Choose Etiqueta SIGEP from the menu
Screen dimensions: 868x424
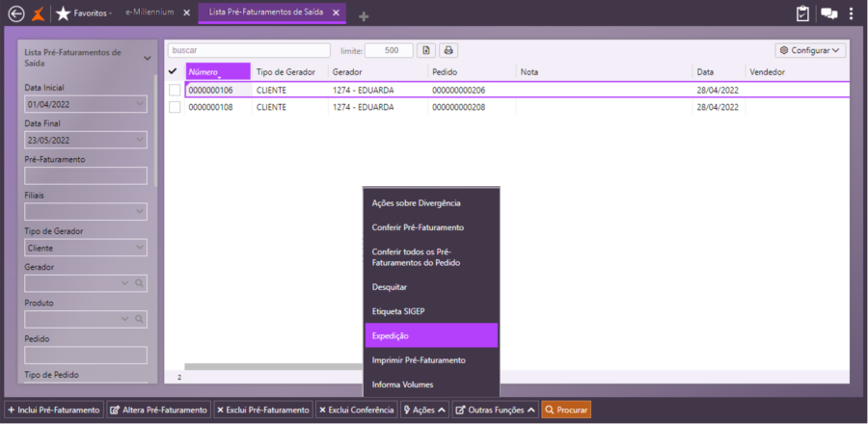tap(432, 311)
